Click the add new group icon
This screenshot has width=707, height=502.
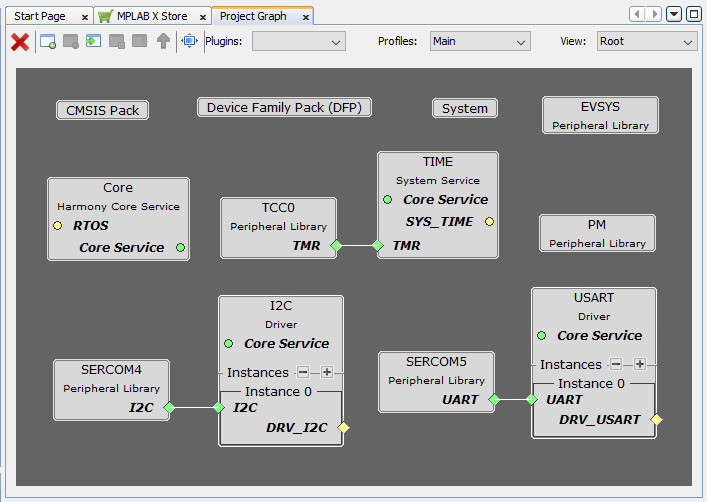[x=48, y=41]
